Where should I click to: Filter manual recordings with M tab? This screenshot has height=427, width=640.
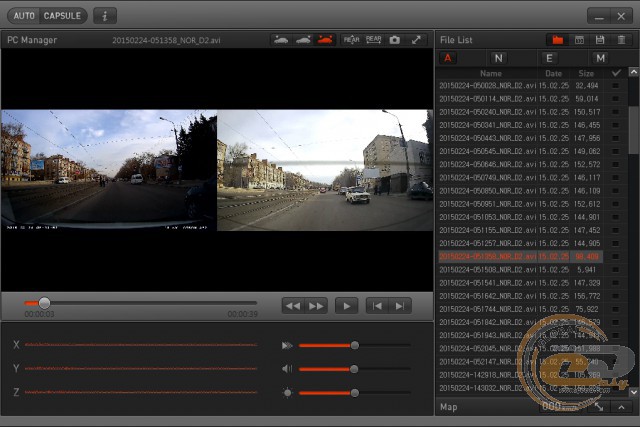[x=600, y=58]
